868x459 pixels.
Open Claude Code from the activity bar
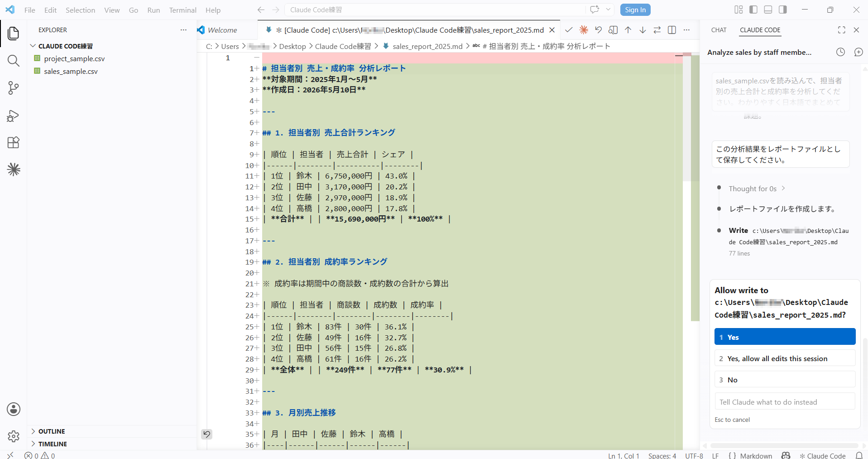14,169
